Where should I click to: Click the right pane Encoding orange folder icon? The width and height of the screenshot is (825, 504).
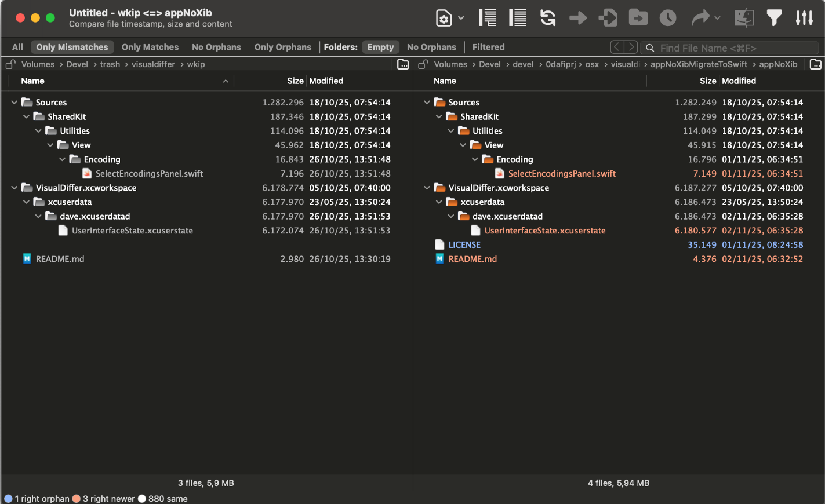coord(488,159)
